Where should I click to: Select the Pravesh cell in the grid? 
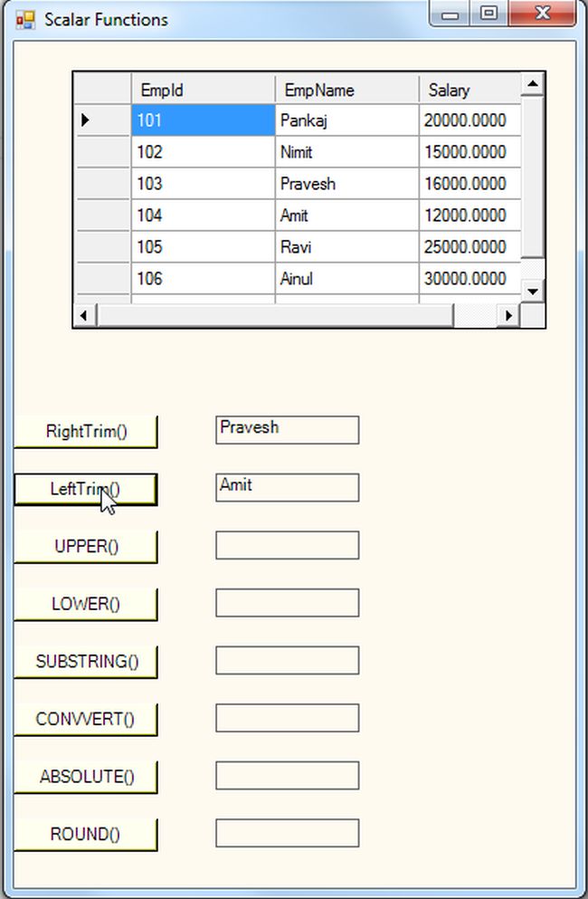[x=347, y=184]
